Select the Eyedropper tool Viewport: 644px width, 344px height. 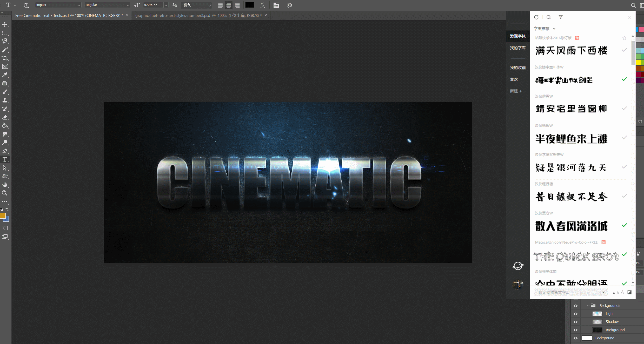tap(5, 75)
